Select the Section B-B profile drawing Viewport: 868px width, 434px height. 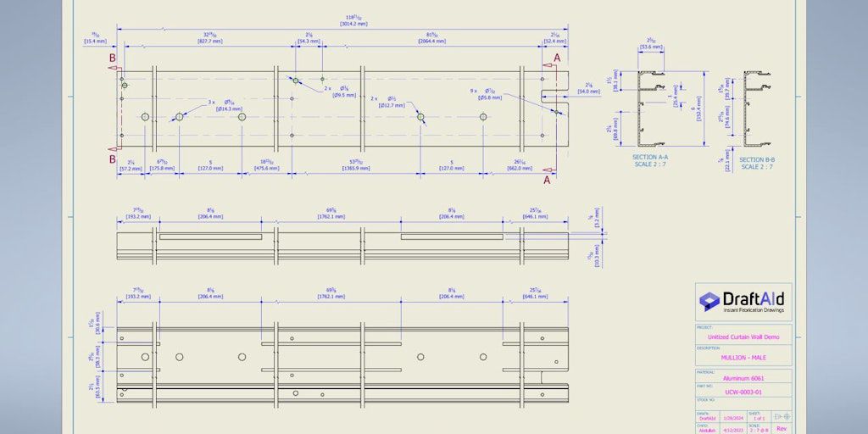(757, 109)
